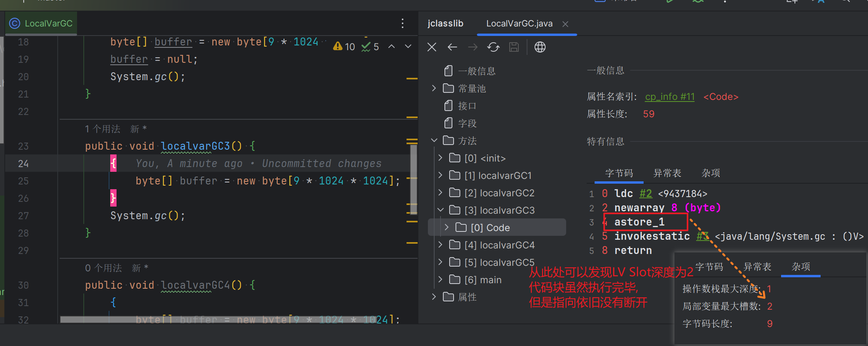Click the astore_1 bytecode instruction
This screenshot has height=346, width=868.
point(639,222)
